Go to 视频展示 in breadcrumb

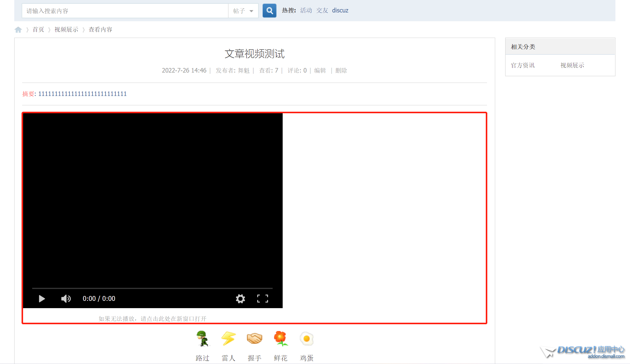[66, 30]
